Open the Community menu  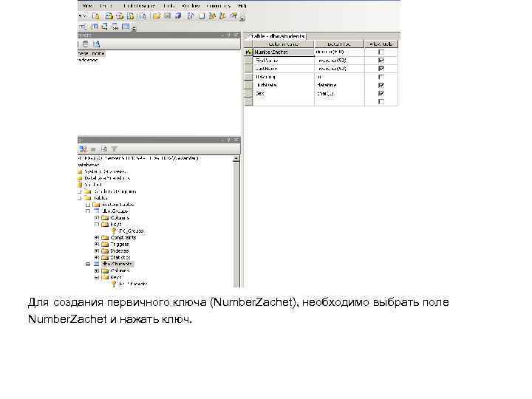(x=218, y=6)
